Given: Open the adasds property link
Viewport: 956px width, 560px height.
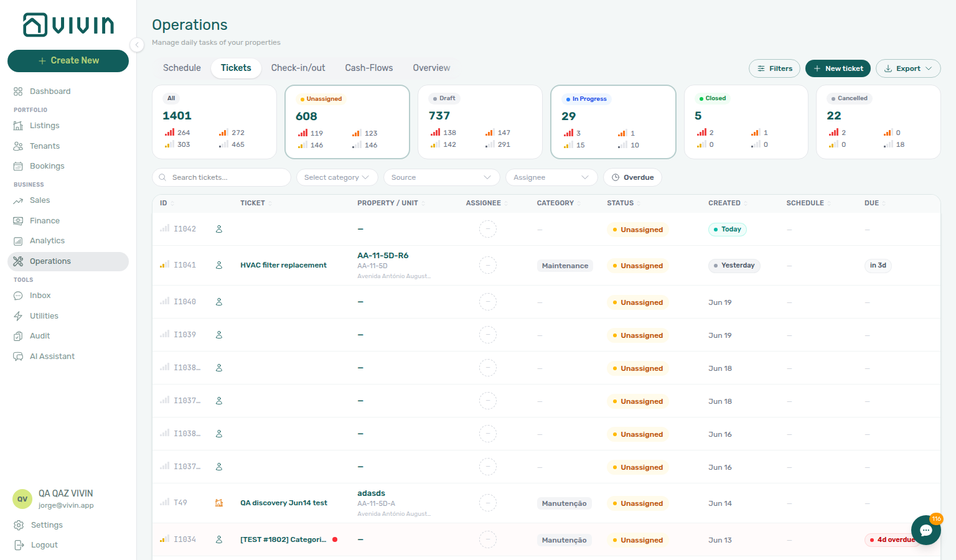Looking at the screenshot, I should (x=371, y=493).
